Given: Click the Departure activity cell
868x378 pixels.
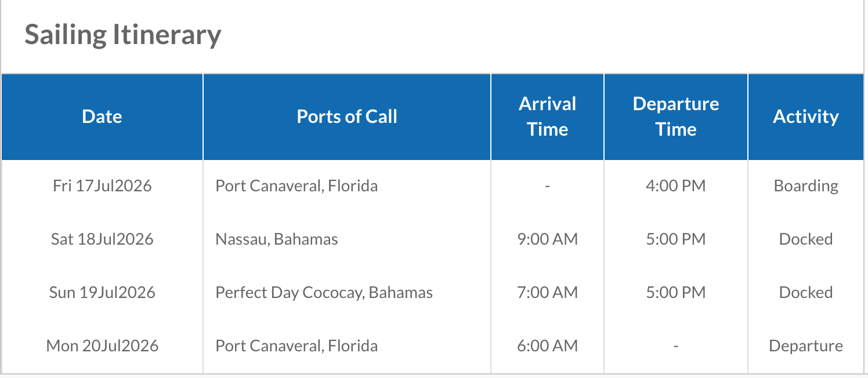Looking at the screenshot, I should tap(806, 346).
